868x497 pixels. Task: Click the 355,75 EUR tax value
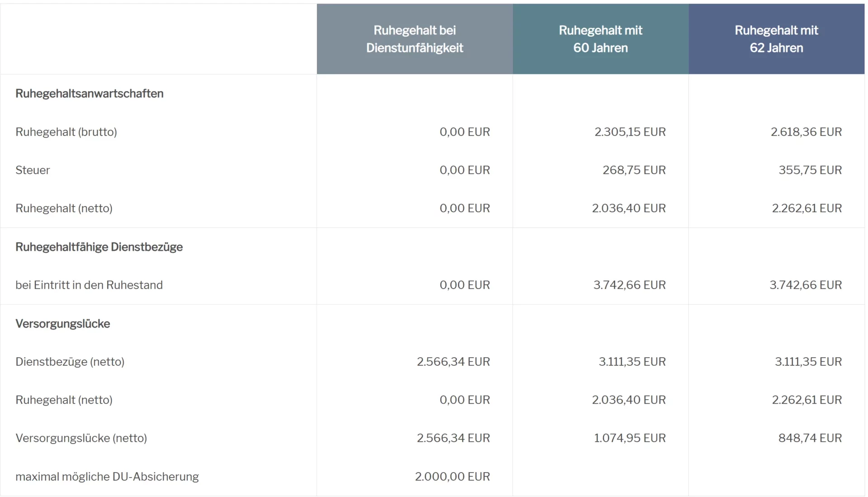click(810, 170)
